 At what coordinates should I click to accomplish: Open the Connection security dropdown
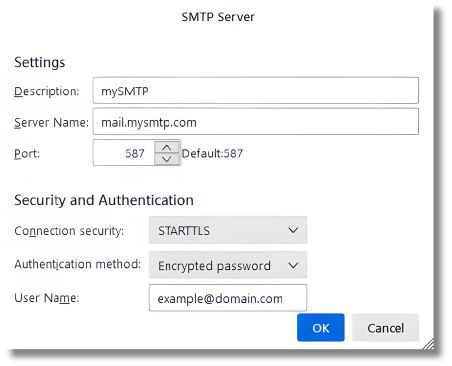point(228,230)
